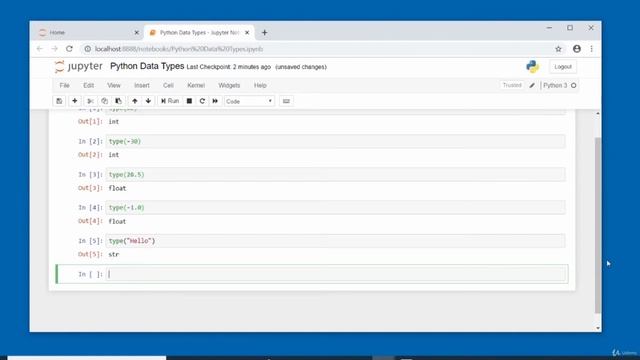Select the cell containing type("Hello")
640x360 pixels.
(336, 241)
